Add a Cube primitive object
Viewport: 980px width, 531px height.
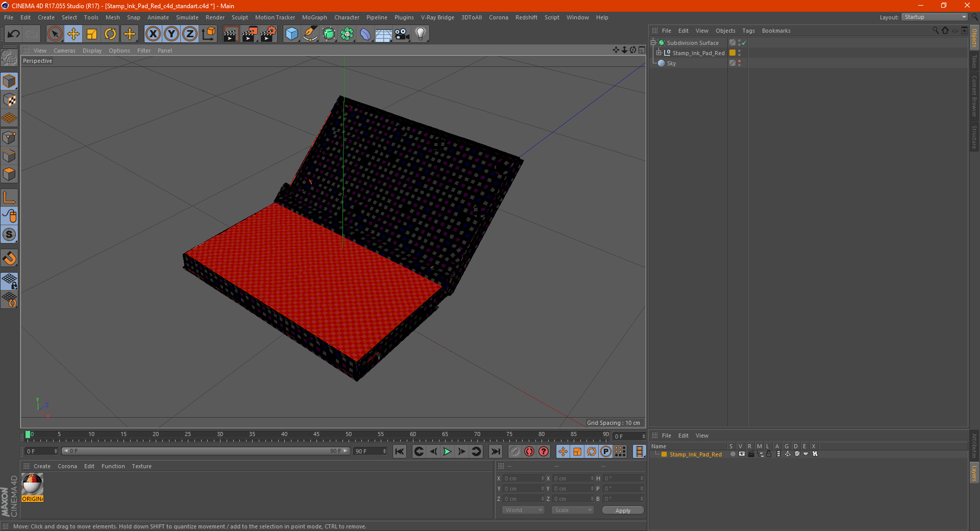point(292,34)
